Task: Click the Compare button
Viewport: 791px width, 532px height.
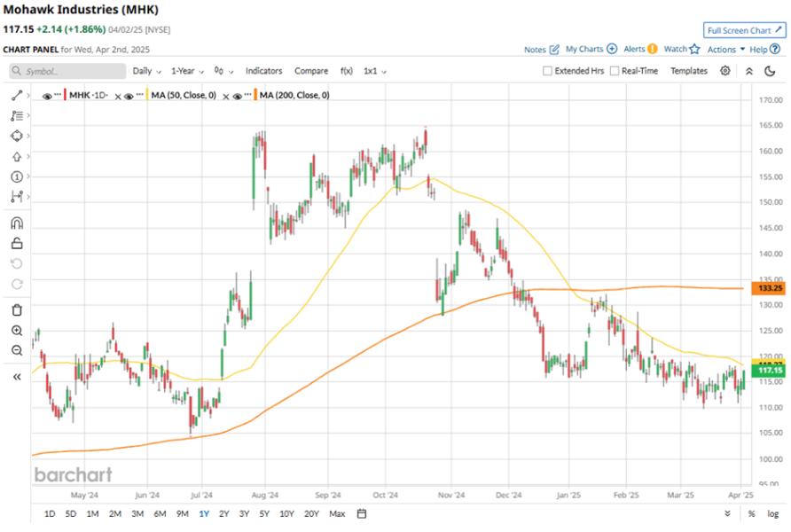Action: click(311, 71)
